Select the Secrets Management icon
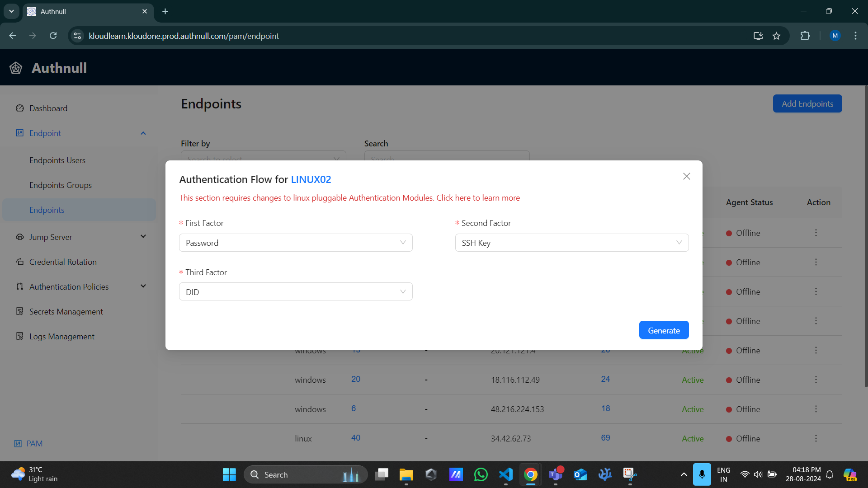Screen dimensions: 868x488 (x=20, y=311)
